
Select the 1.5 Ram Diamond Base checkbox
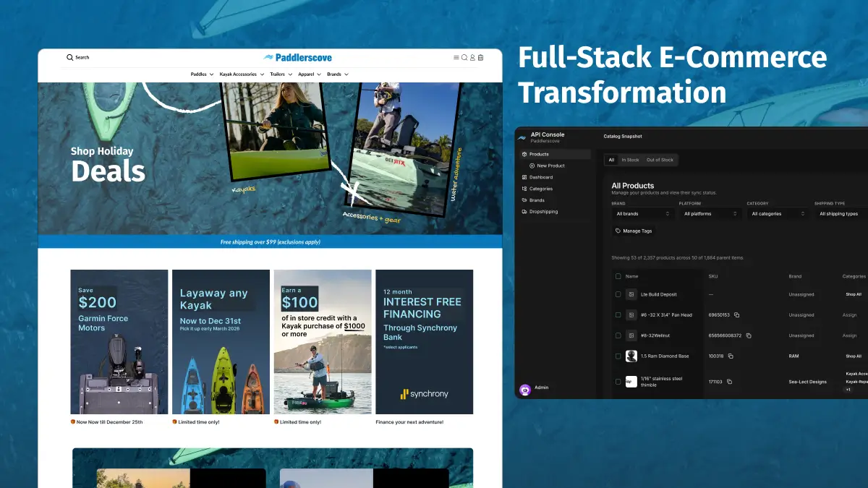pos(618,356)
